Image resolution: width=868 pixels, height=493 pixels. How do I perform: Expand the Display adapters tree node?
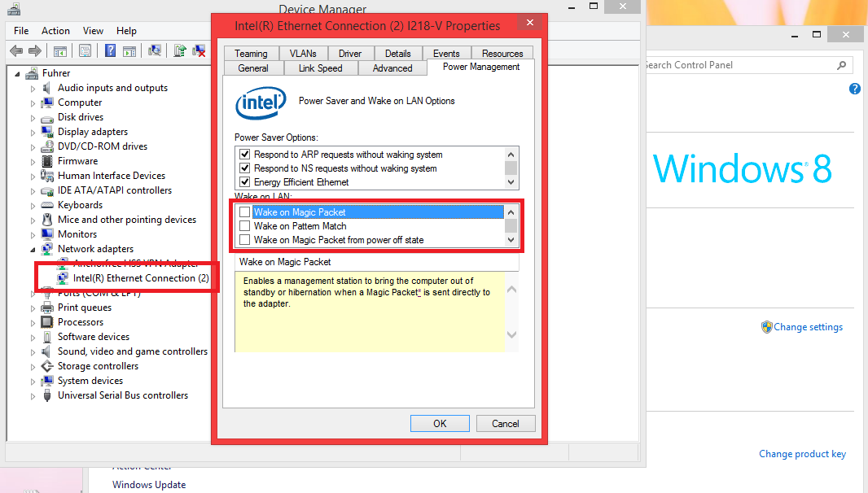(x=33, y=132)
